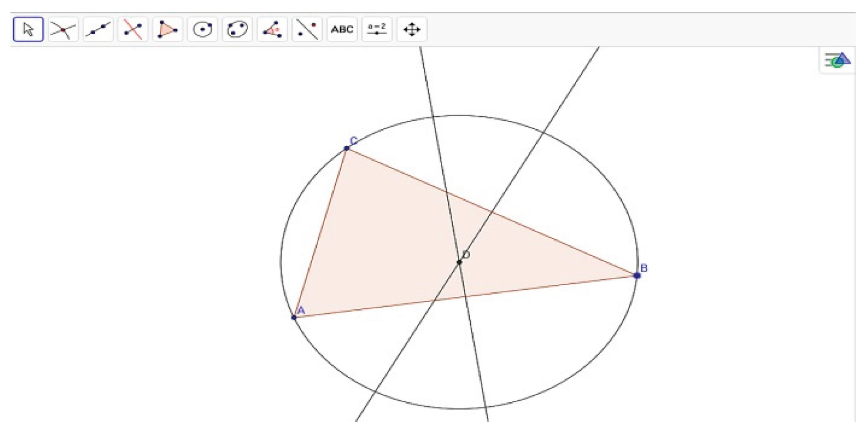Screen dimensions: 868x438
Task: Pick the Perpendicular Bisector tool
Action: (133, 30)
